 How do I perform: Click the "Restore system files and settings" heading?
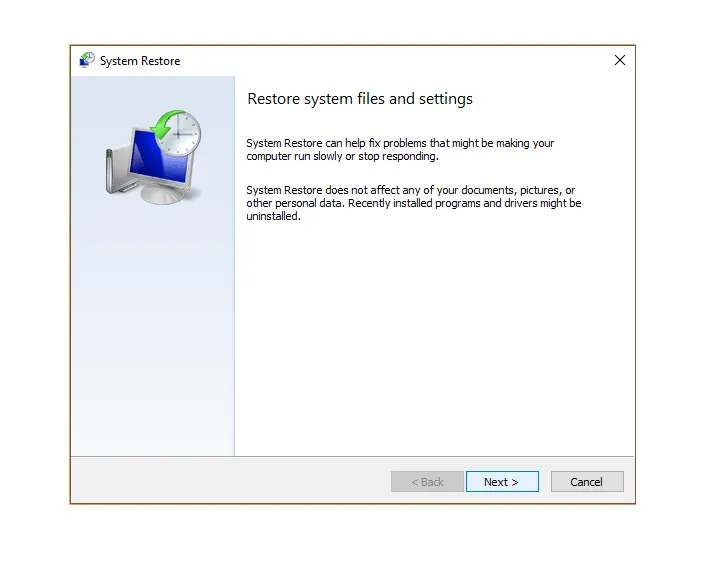(360, 99)
